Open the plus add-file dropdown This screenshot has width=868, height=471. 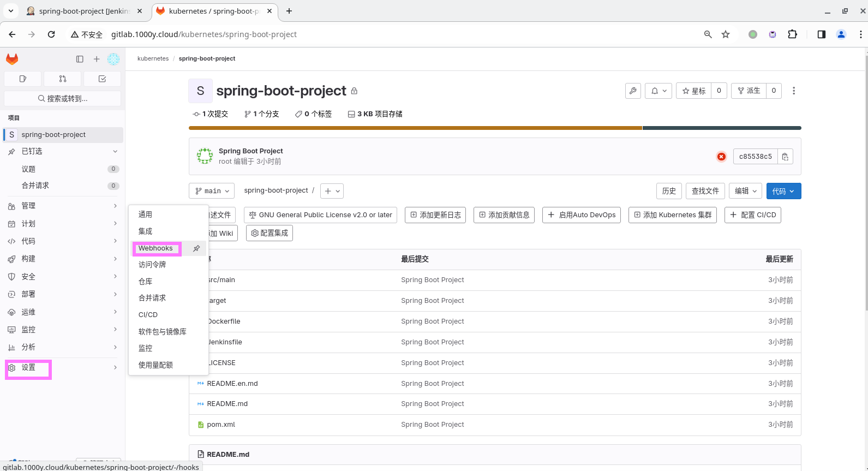coord(332,191)
